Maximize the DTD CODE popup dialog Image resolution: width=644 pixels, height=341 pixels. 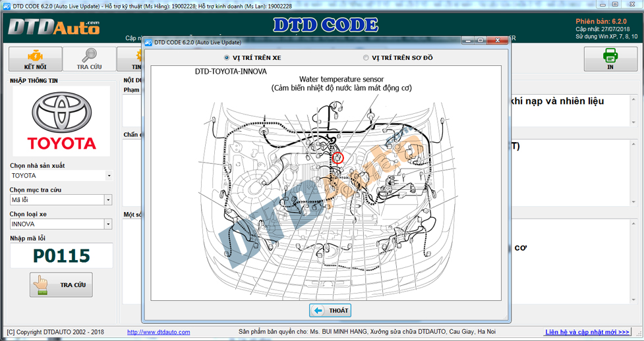[x=481, y=40]
